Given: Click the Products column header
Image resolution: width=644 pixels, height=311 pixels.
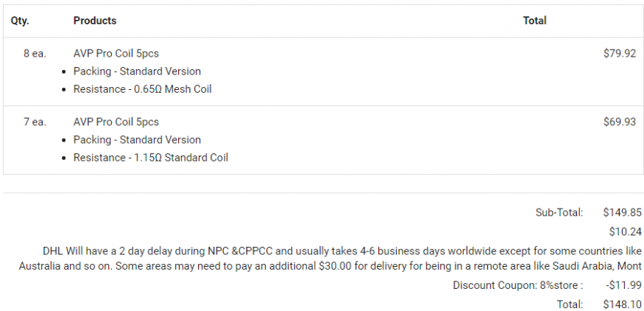Looking at the screenshot, I should tap(95, 21).
